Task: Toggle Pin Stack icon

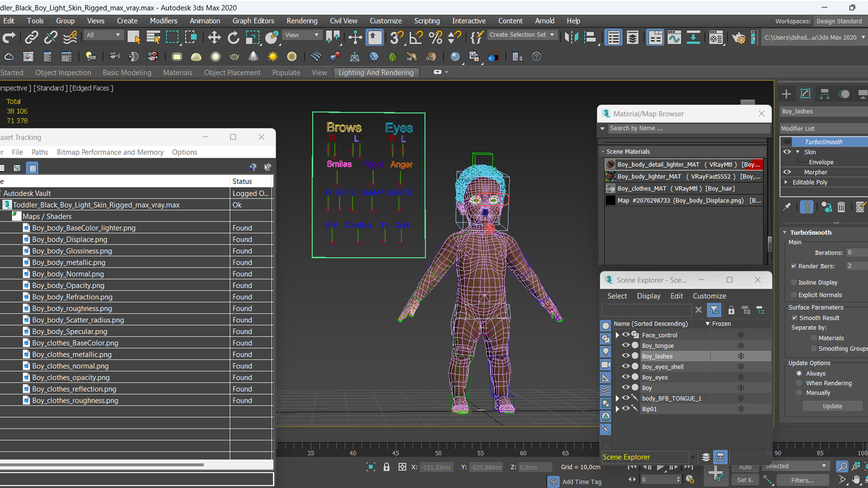Action: click(787, 206)
